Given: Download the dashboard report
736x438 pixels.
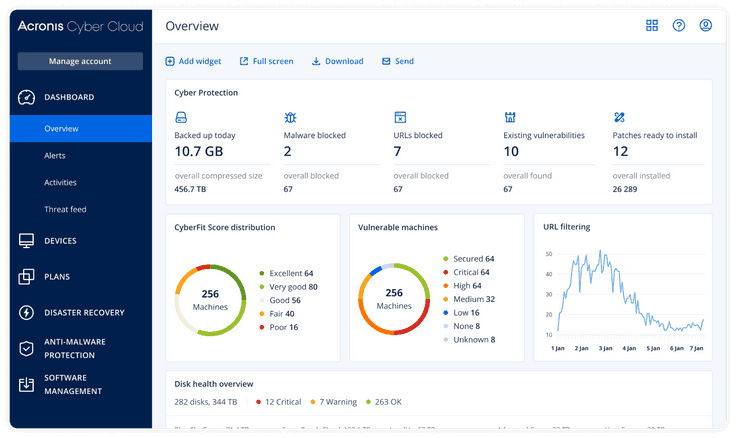Looking at the screenshot, I should click(337, 61).
